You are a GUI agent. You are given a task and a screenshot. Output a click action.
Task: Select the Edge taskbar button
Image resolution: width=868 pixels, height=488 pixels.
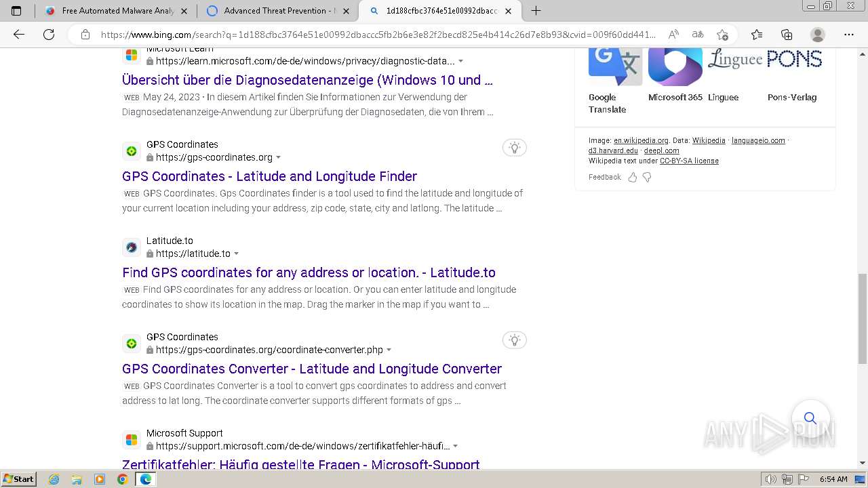point(145,479)
